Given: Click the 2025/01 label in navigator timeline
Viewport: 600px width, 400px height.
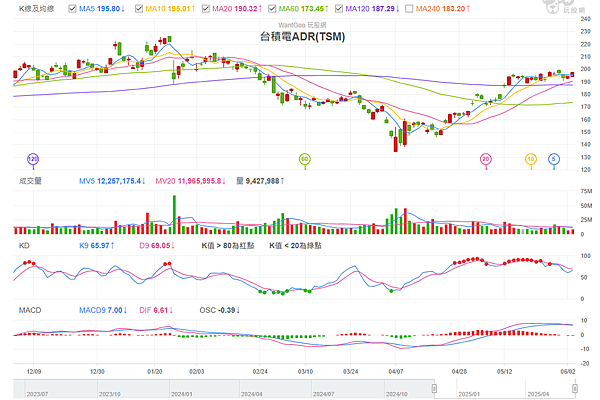Looking at the screenshot, I should [x=469, y=394].
